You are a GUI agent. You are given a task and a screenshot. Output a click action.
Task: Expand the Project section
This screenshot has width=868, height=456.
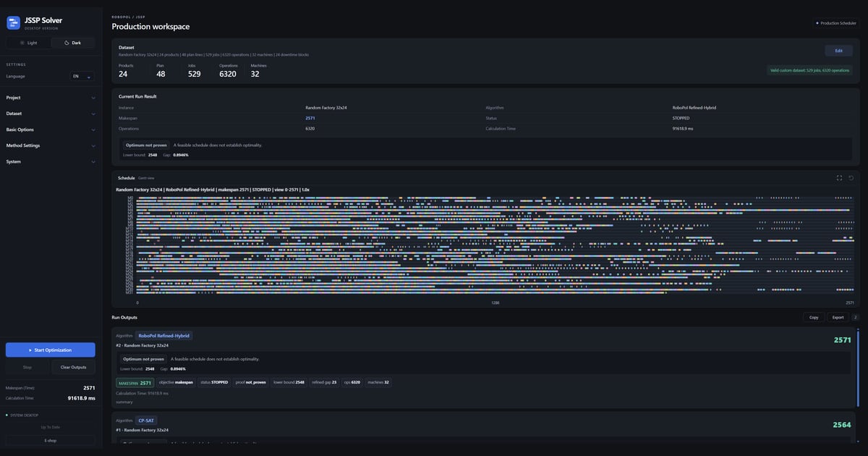pyautogui.click(x=50, y=98)
